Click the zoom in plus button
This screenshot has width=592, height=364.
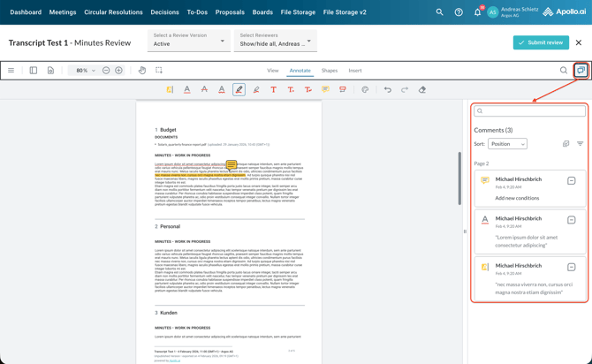118,71
